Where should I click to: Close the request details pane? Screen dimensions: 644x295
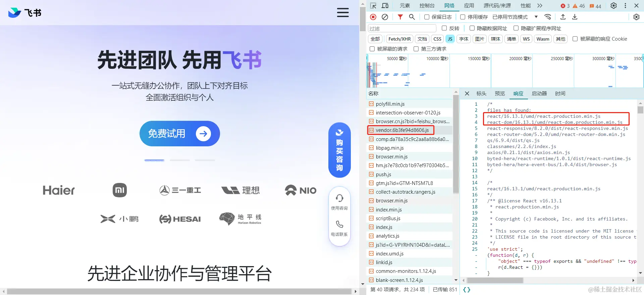coord(467,94)
